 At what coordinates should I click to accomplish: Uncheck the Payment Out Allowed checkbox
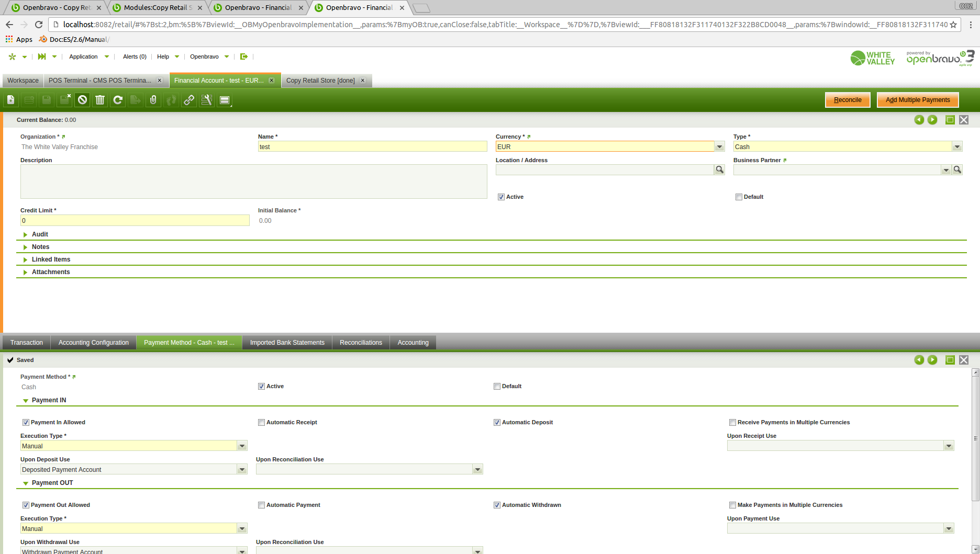coord(26,505)
